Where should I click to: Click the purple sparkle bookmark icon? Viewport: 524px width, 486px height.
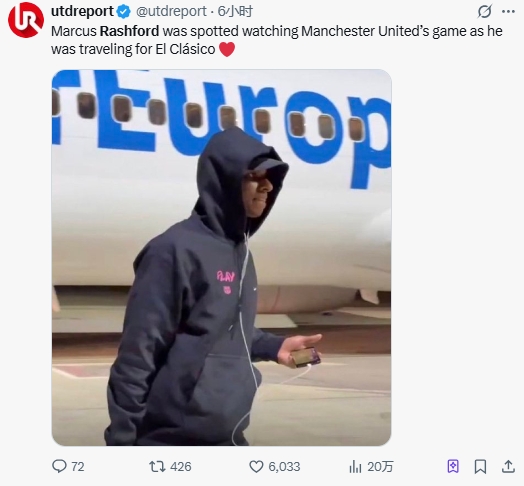point(453,466)
